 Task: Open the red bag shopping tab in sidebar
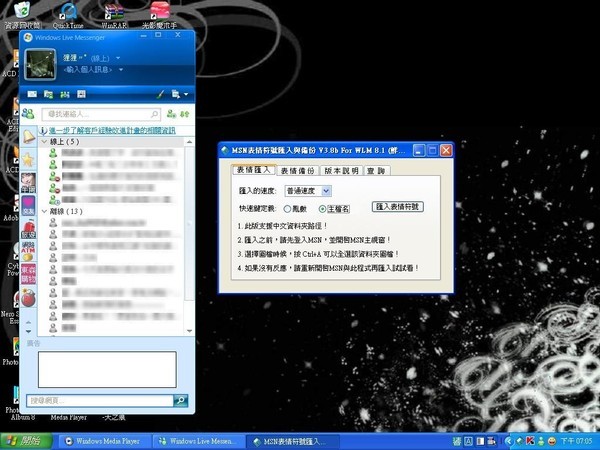[28, 228]
